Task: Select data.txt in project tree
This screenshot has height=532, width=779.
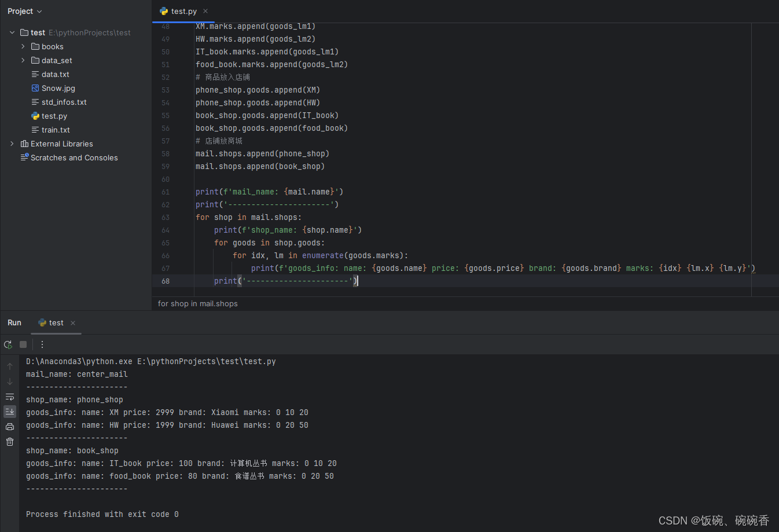Action: (56, 74)
